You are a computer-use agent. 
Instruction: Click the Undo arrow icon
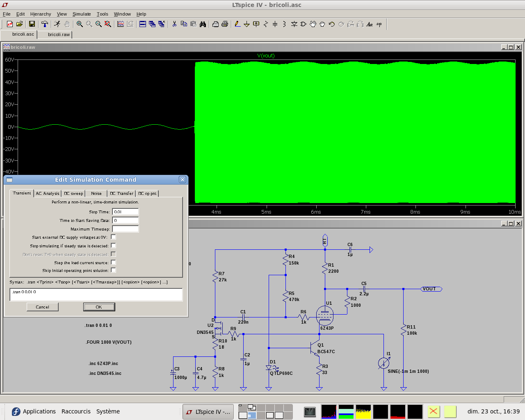[332, 24]
